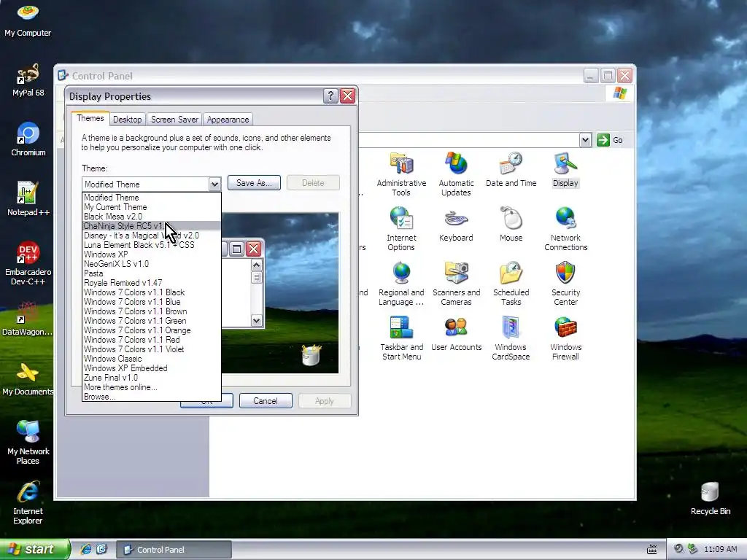Click Control Panel taskbar button
Image resolution: width=747 pixels, height=560 pixels.
[174, 550]
